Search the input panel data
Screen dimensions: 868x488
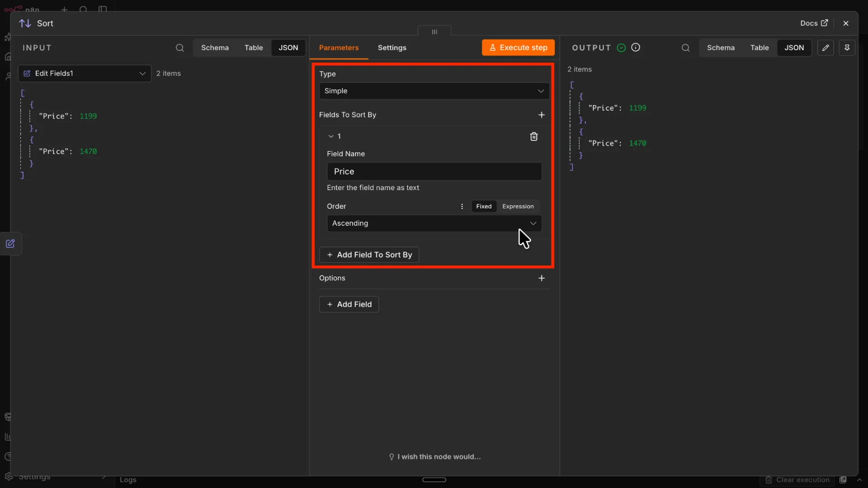(x=179, y=48)
